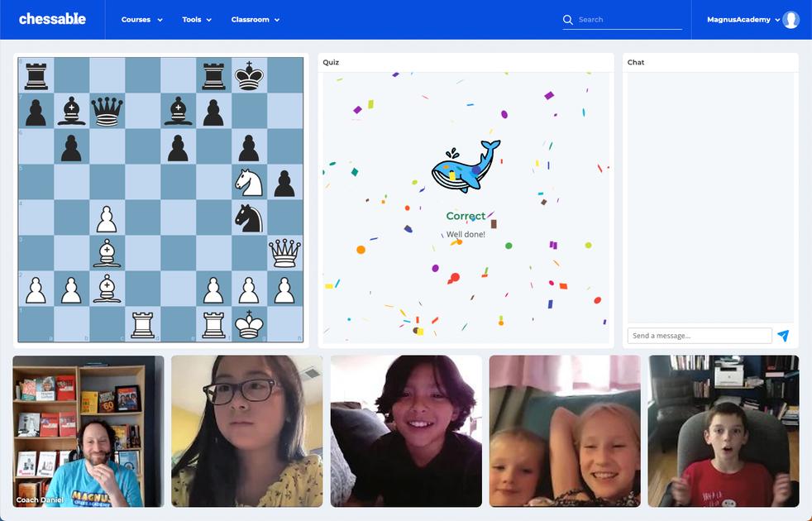Select the black king piece
The width and height of the screenshot is (812, 521).
(249, 75)
